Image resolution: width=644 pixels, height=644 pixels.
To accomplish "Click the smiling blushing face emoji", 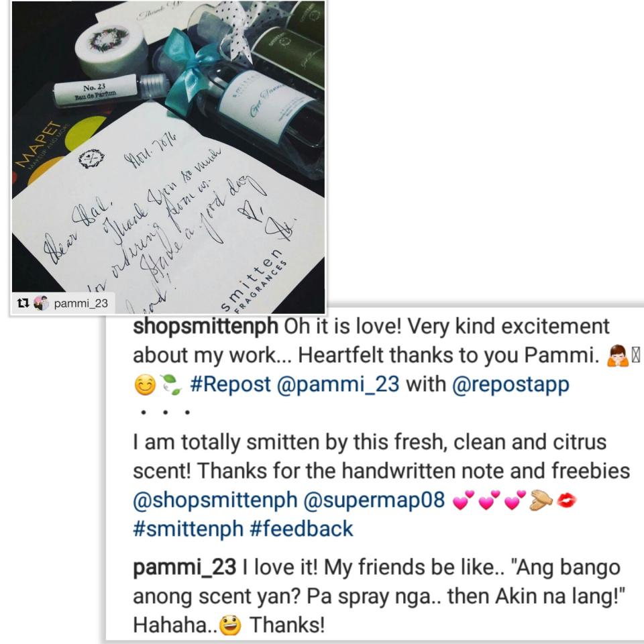I will [x=145, y=385].
